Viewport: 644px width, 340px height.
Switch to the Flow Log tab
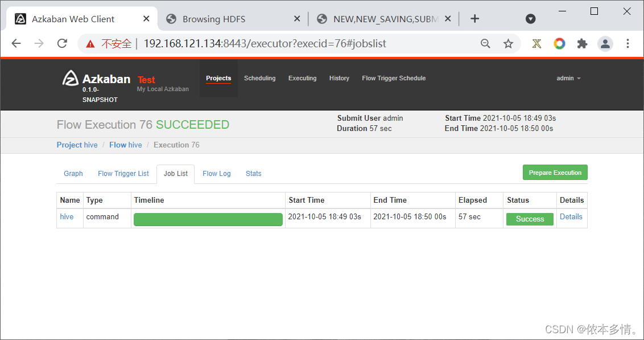216,174
